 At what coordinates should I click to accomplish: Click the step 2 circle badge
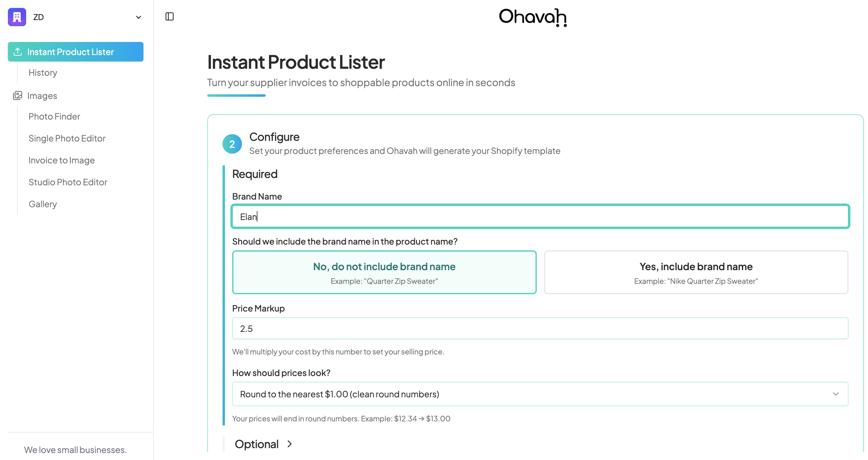[x=232, y=144]
